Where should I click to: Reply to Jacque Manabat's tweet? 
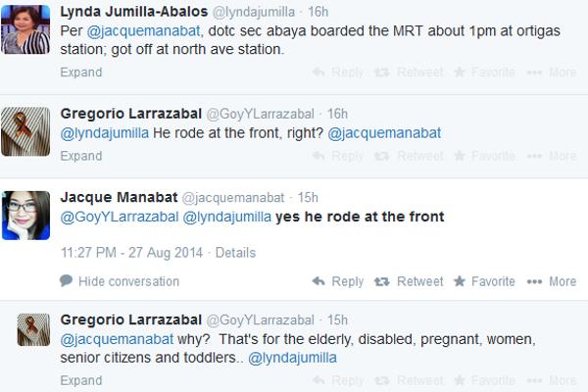[x=339, y=281]
